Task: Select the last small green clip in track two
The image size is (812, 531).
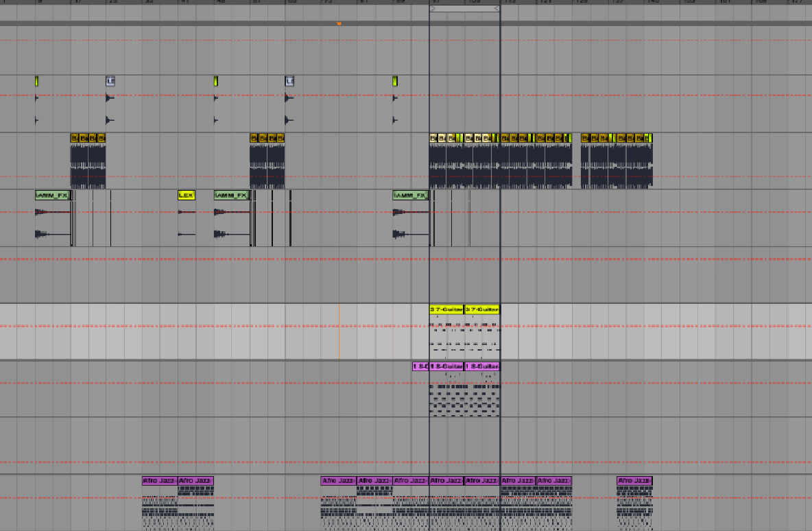Action: point(395,81)
